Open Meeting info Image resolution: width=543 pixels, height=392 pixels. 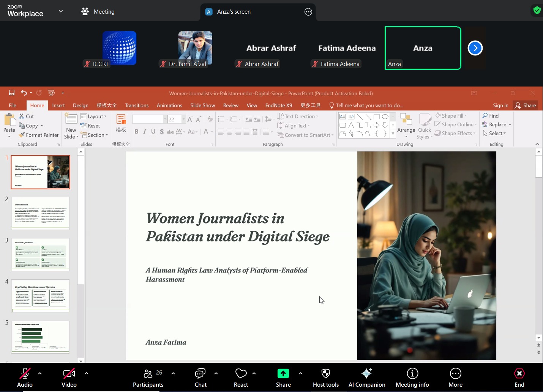tap(412, 378)
